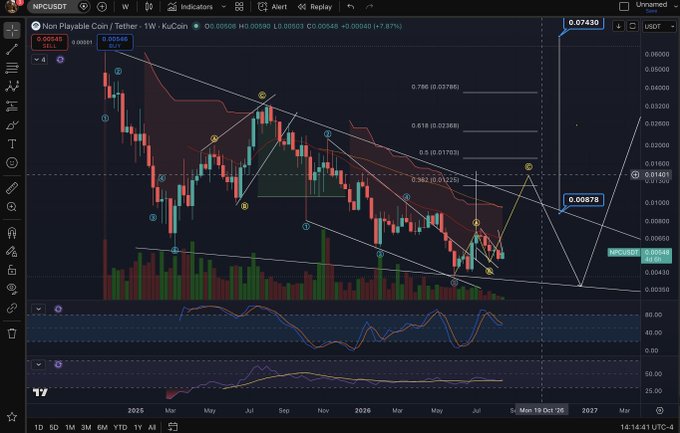680x433 pixels.
Task: Click the 0.618 (0.02368) Fibonacci level label
Action: [435, 126]
